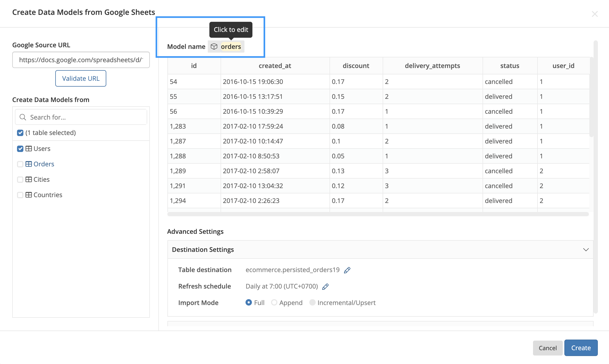Select the Countries table label
The image size is (609, 364).
[48, 195]
